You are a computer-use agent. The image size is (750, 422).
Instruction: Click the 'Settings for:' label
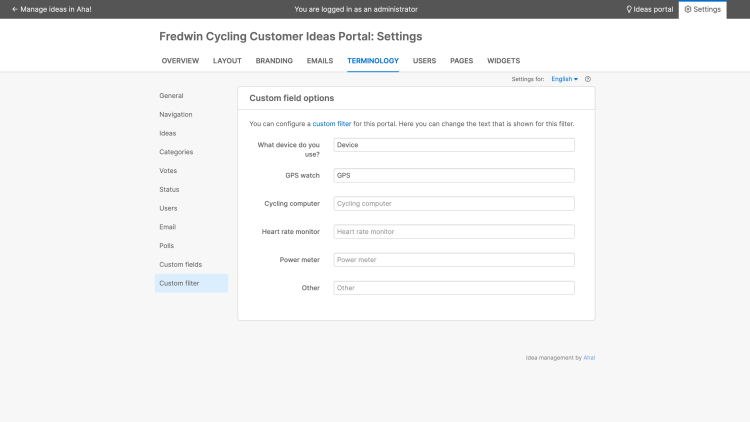point(528,79)
